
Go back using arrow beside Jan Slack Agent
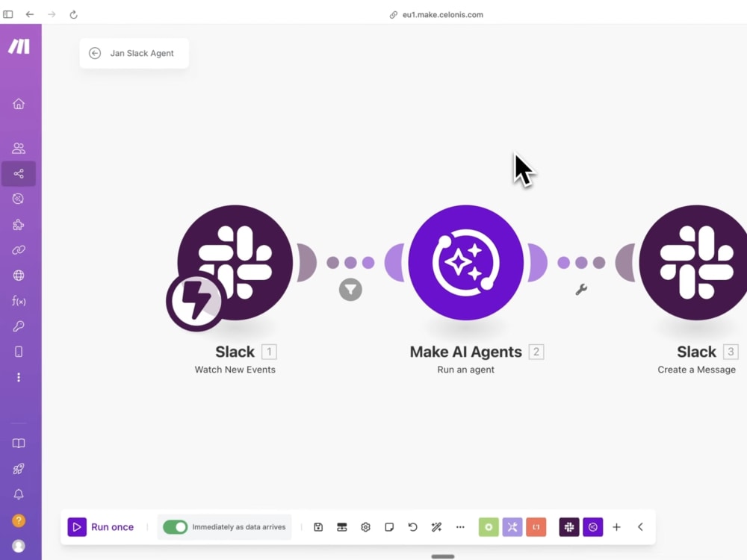pos(95,53)
